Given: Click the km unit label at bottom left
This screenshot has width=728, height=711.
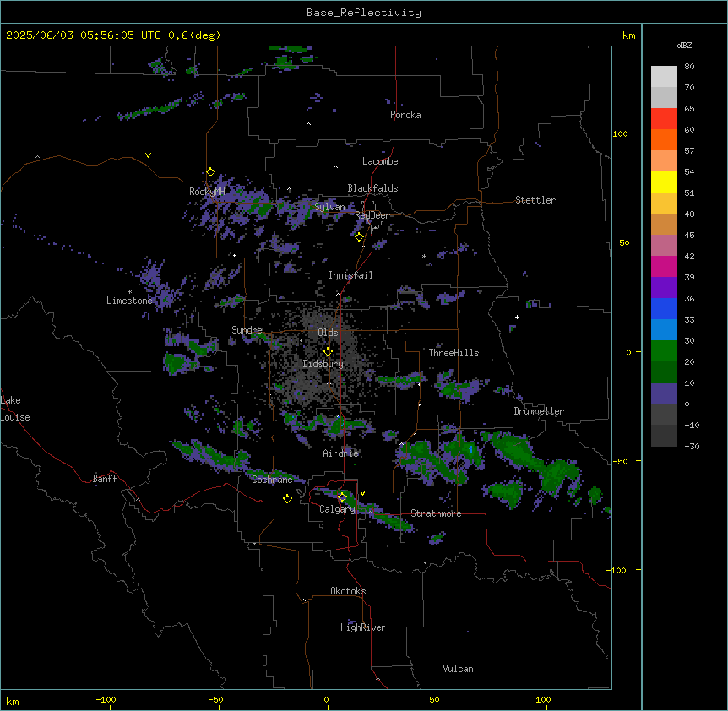Looking at the screenshot, I should (13, 701).
